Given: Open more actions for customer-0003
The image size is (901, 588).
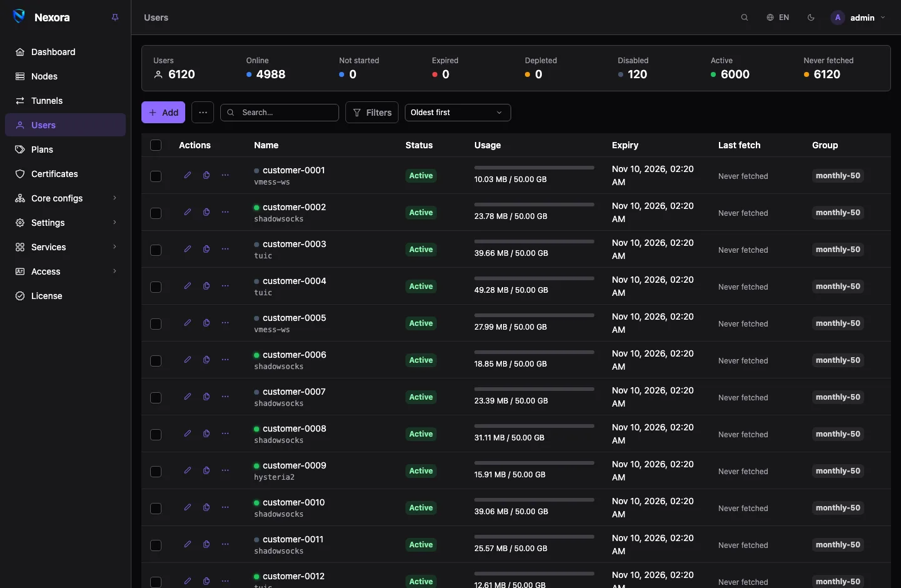Looking at the screenshot, I should pyautogui.click(x=225, y=249).
